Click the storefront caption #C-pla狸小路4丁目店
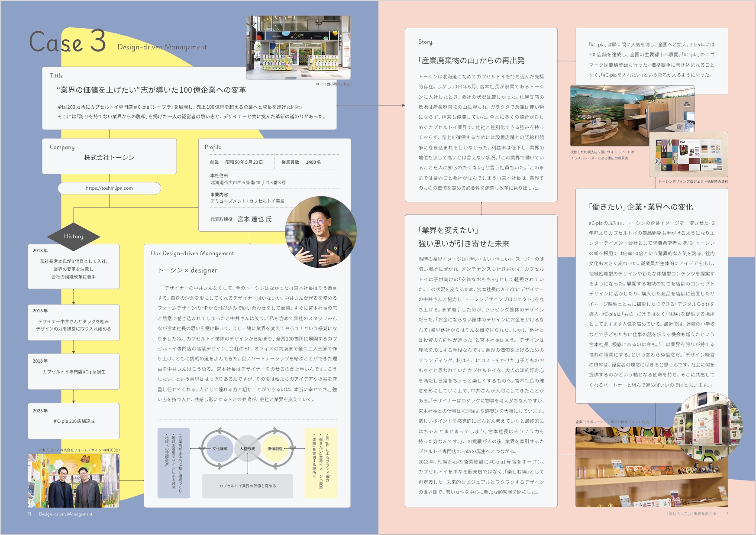756x535 pixels. (333, 84)
